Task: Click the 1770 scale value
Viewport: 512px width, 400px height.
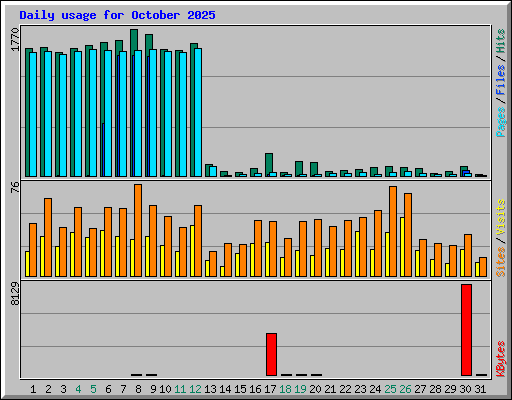Action: [x=15, y=39]
